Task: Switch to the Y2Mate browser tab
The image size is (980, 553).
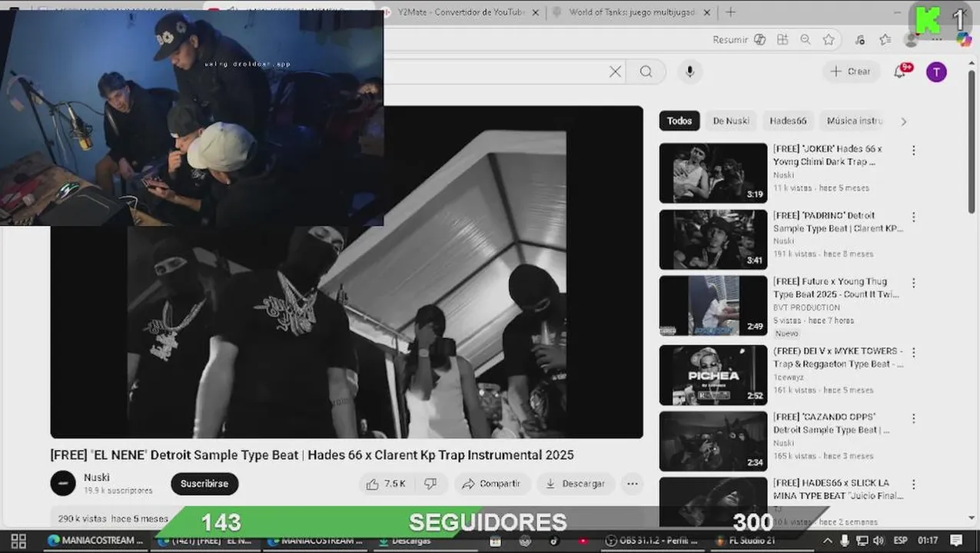Action: [x=461, y=12]
